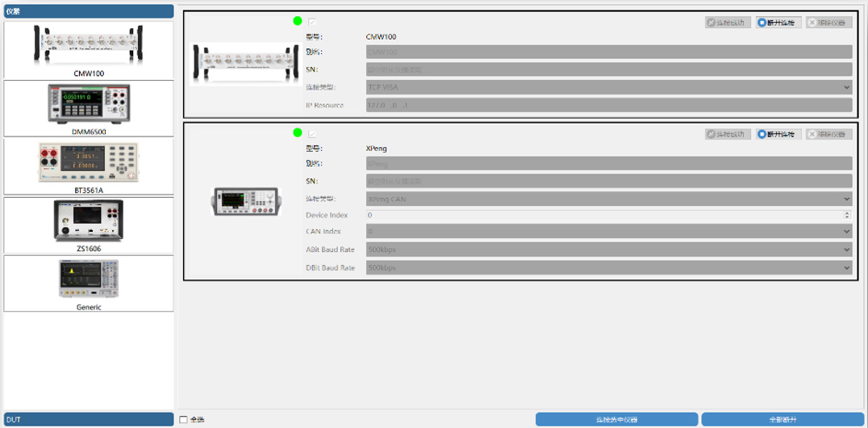Expand the DBit Baud Rate dropdown
This screenshot has height=428, width=868.
[x=609, y=267]
